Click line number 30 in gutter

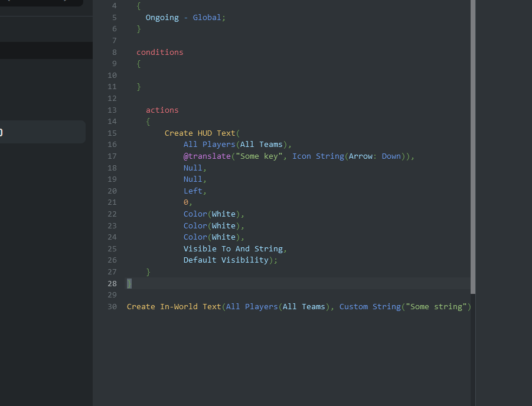coord(112,307)
